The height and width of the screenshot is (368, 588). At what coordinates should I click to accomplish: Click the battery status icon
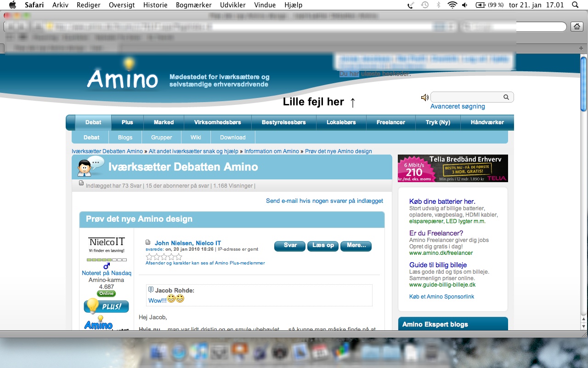(x=480, y=5)
